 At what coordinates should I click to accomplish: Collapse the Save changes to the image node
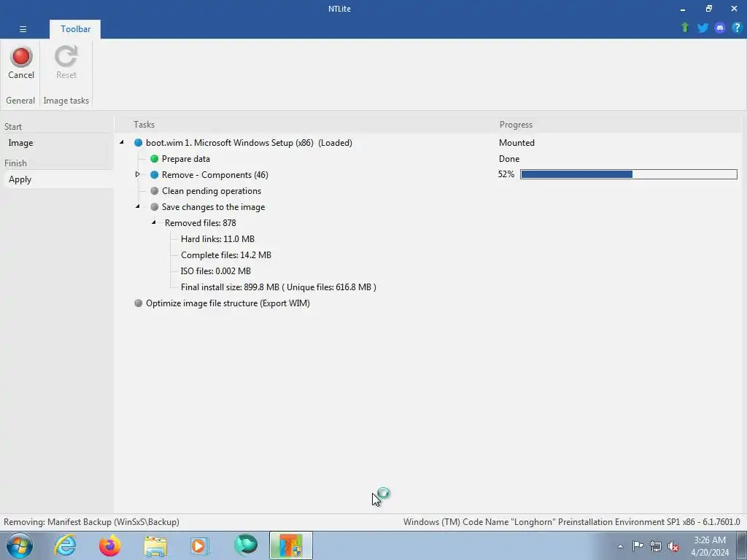pos(138,206)
